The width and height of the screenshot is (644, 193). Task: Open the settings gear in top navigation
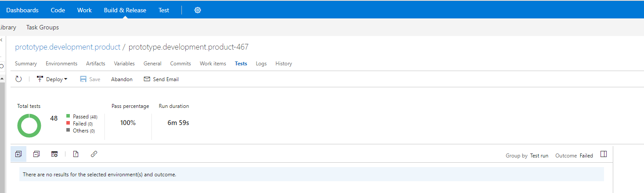tap(198, 10)
